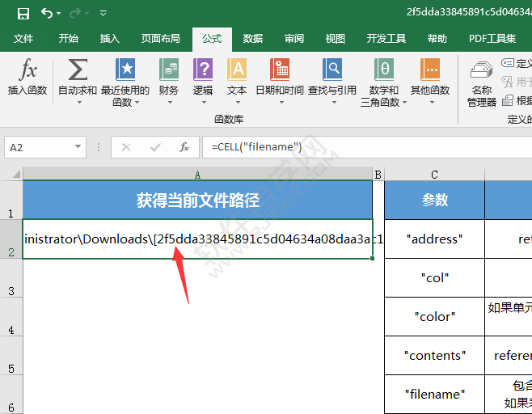Expand the 自动求和 dropdown arrow

79,102
